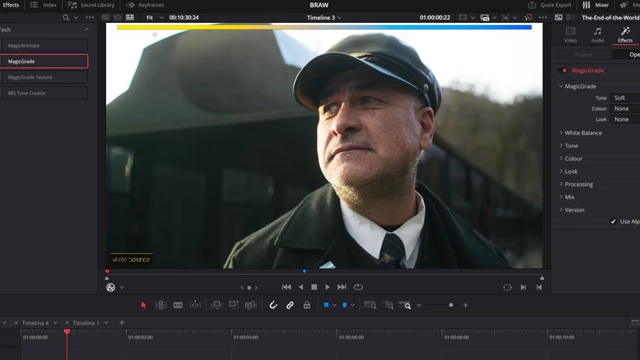Activate the Dynamic Trim Mode tool

[195, 305]
